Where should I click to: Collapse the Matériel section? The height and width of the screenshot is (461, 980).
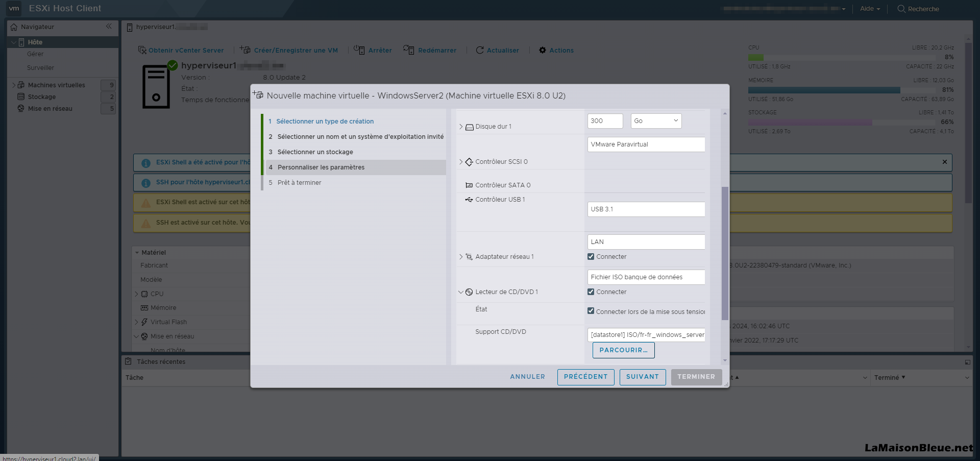coord(137,253)
